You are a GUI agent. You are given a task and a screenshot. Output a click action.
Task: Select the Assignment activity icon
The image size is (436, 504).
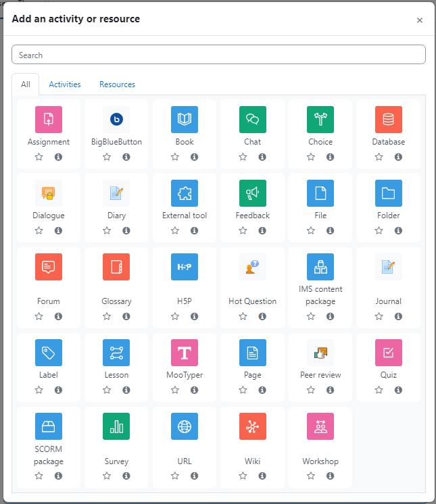click(49, 120)
